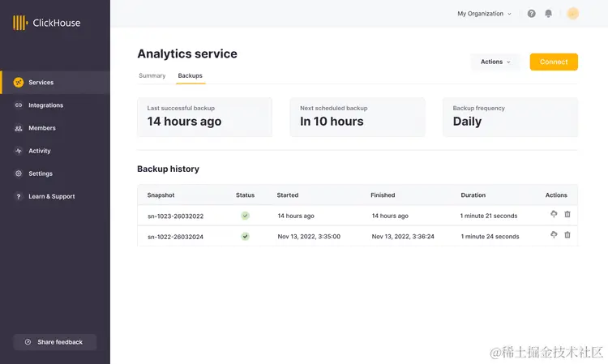Screen dimensions: 608x364
Task: Click the help question mark icon
Action: [x=532, y=14]
